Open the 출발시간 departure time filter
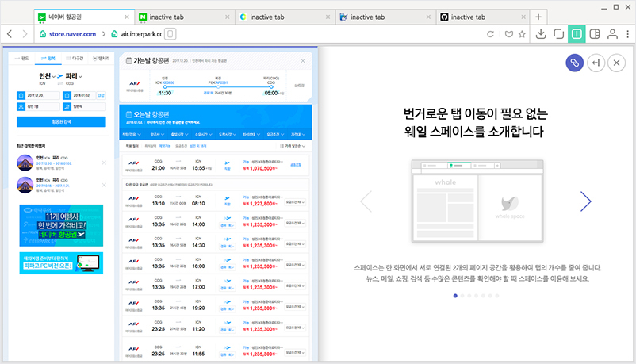This screenshot has height=364, width=636. (x=179, y=134)
